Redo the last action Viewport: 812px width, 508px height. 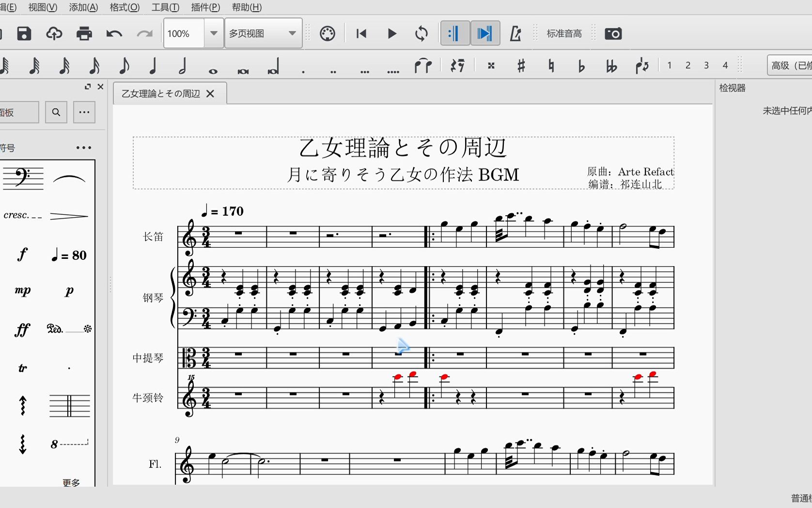tap(144, 33)
